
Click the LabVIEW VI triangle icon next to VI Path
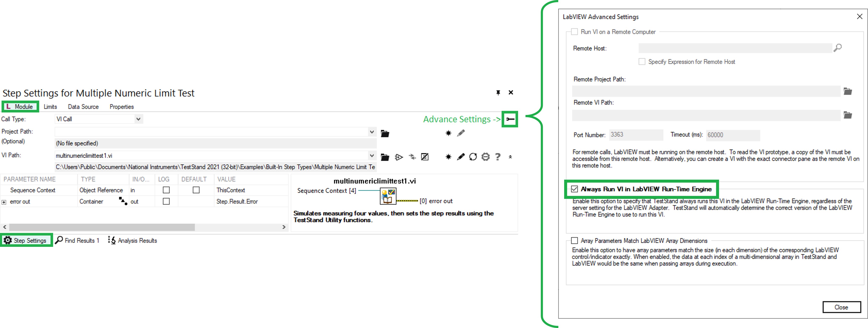point(399,157)
